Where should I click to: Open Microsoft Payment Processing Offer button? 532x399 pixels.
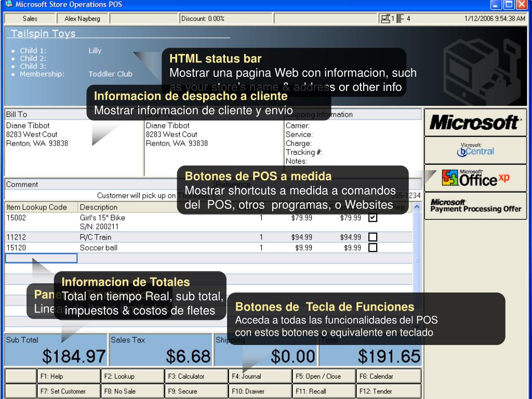click(475, 206)
